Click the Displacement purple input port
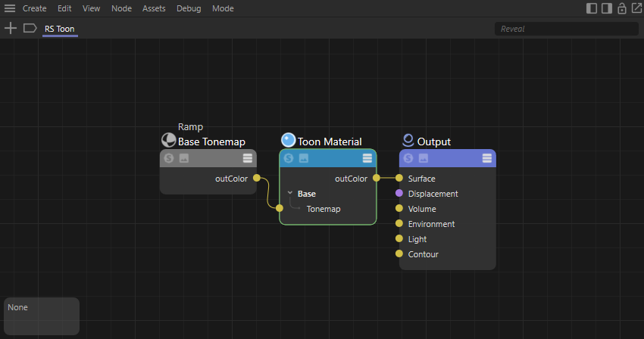This screenshot has height=339, width=644. coord(399,194)
